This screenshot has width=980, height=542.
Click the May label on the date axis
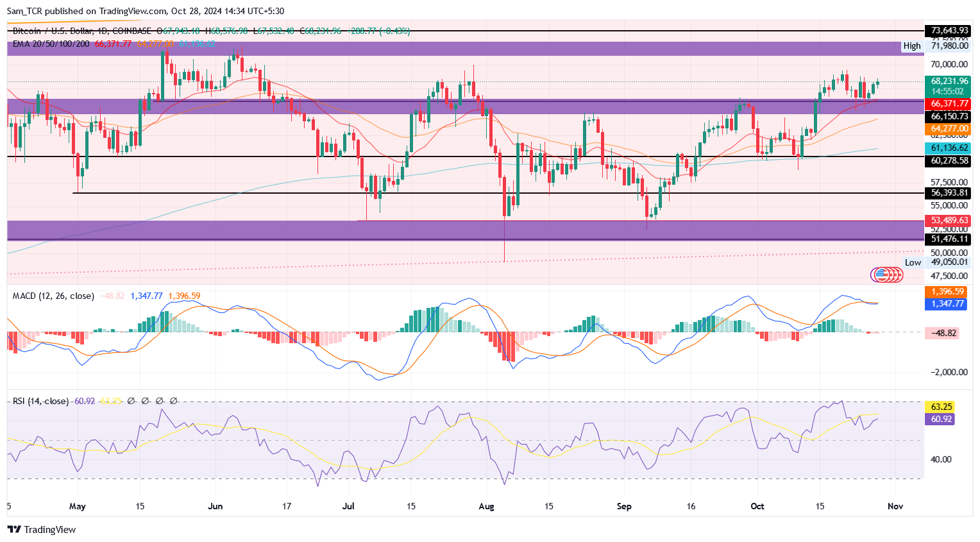[78, 506]
